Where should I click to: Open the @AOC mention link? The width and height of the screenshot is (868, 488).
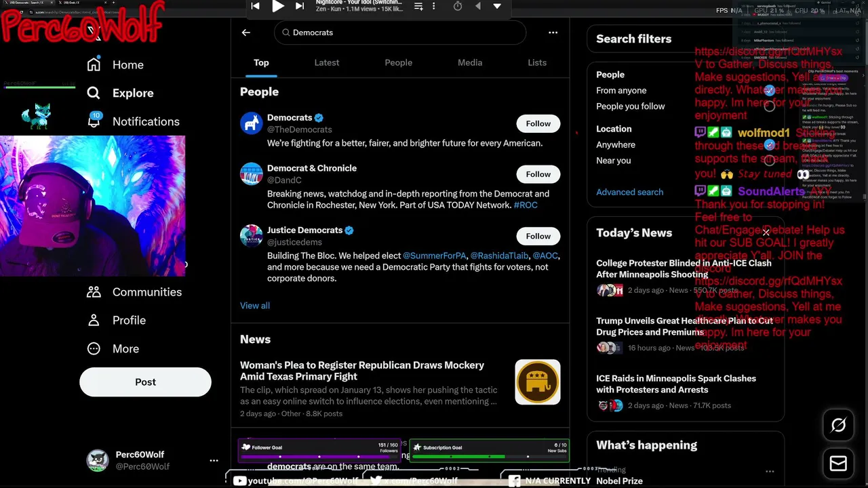pyautogui.click(x=545, y=256)
